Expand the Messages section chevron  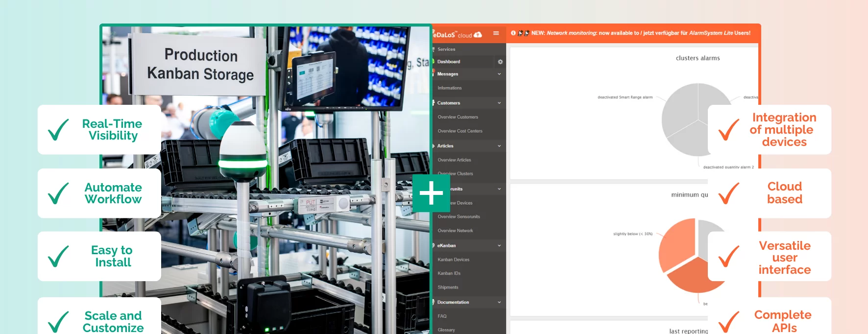point(499,74)
